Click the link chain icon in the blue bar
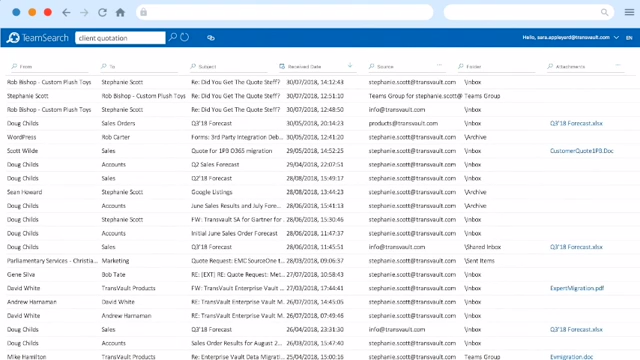The image size is (640, 360). tap(211, 38)
